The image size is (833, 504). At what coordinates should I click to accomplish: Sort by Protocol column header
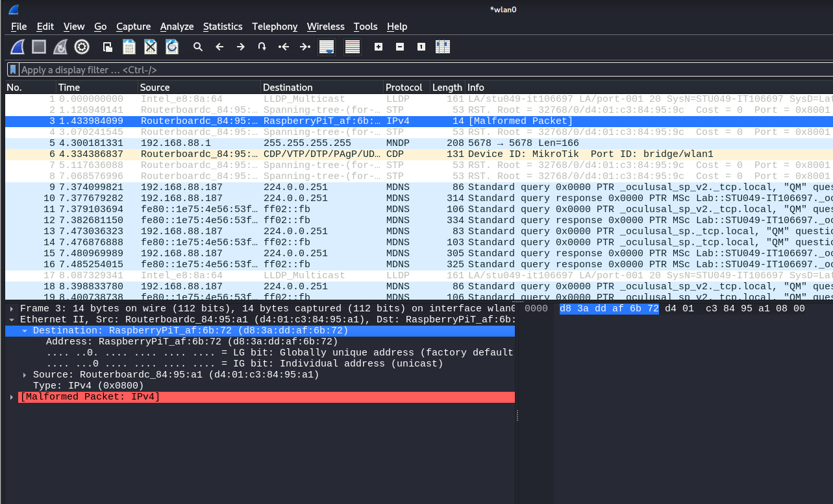(406, 88)
